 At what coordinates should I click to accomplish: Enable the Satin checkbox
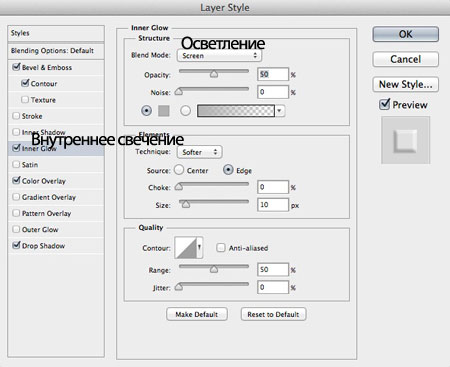[x=16, y=164]
